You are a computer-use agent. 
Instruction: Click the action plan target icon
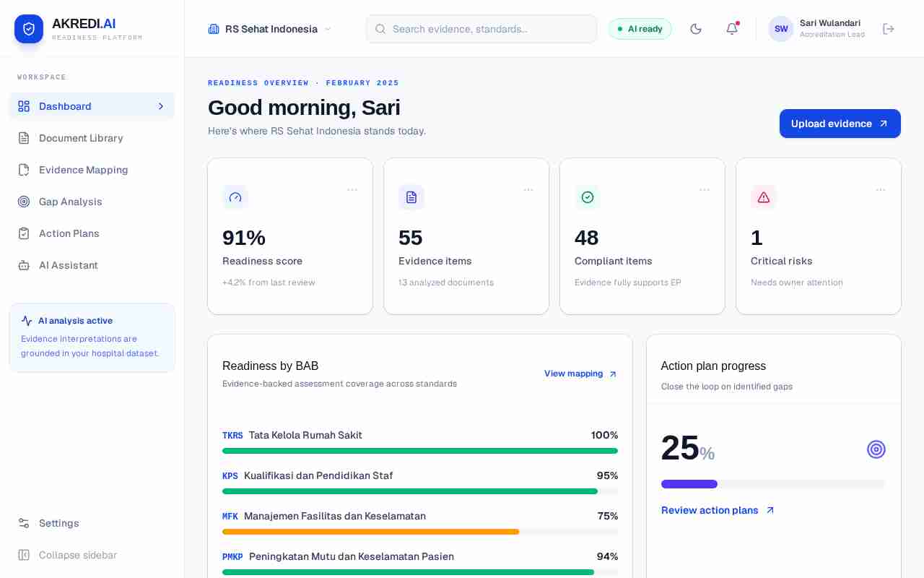coord(876,449)
